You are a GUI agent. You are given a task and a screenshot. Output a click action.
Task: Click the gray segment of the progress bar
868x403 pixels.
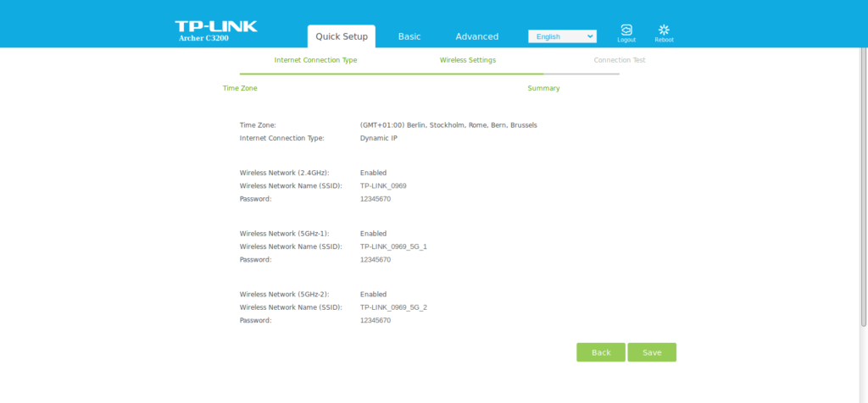tap(581, 75)
